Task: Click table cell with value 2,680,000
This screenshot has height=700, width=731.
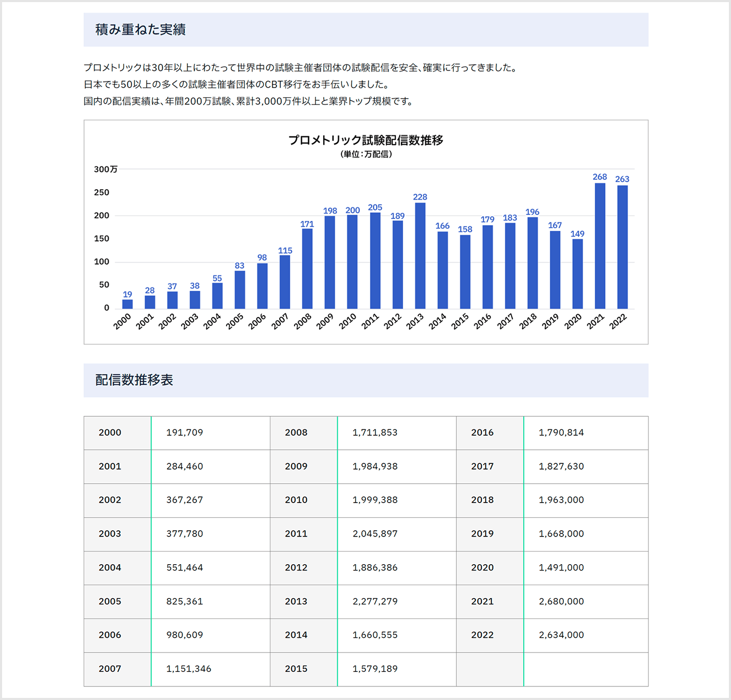Action: point(586,602)
